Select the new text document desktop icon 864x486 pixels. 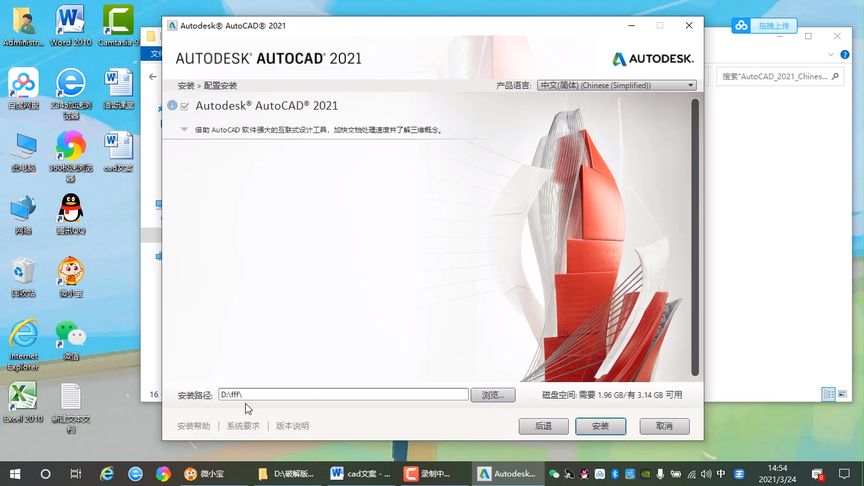(71, 407)
